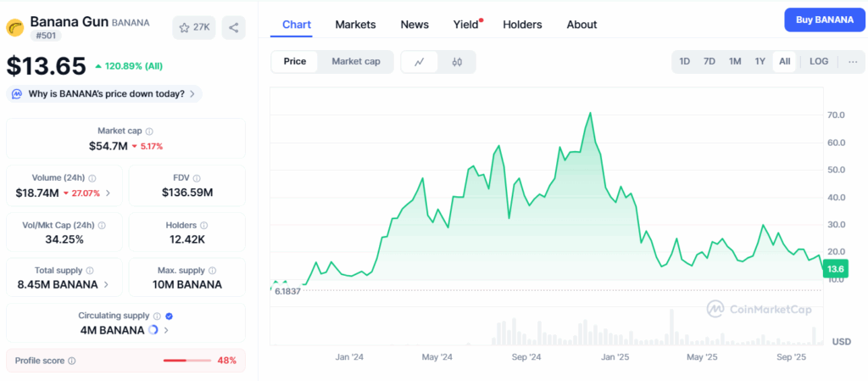Toggle the LOG scale option
Screen dimensions: 868x381
pos(818,61)
